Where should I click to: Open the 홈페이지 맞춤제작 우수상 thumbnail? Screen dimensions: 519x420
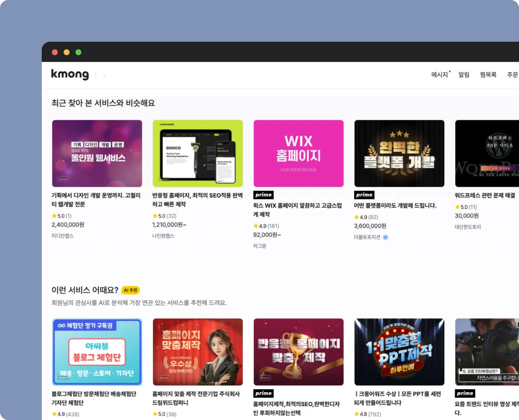[198, 352]
